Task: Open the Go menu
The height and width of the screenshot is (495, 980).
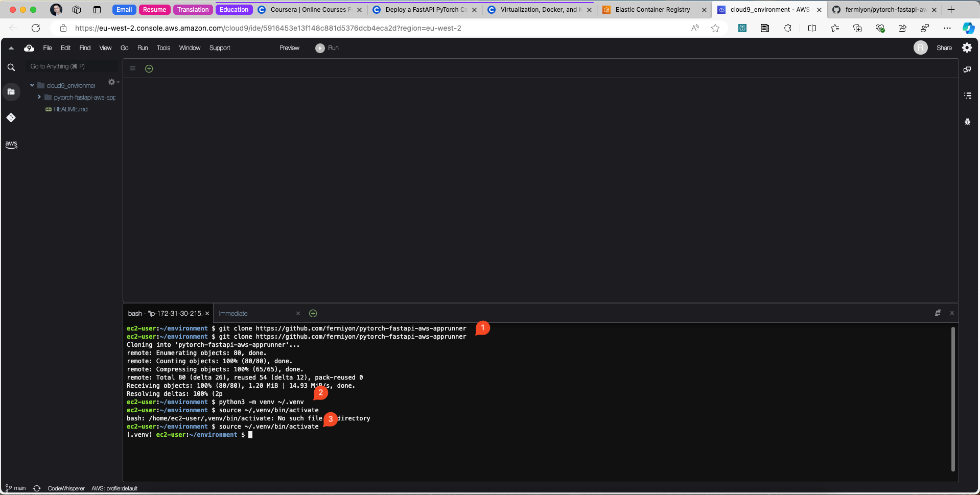Action: [124, 48]
